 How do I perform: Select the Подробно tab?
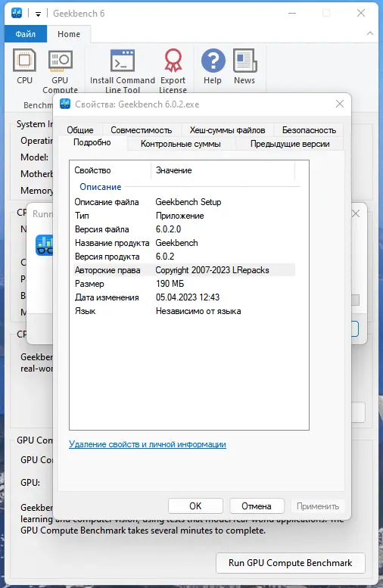[x=92, y=142]
